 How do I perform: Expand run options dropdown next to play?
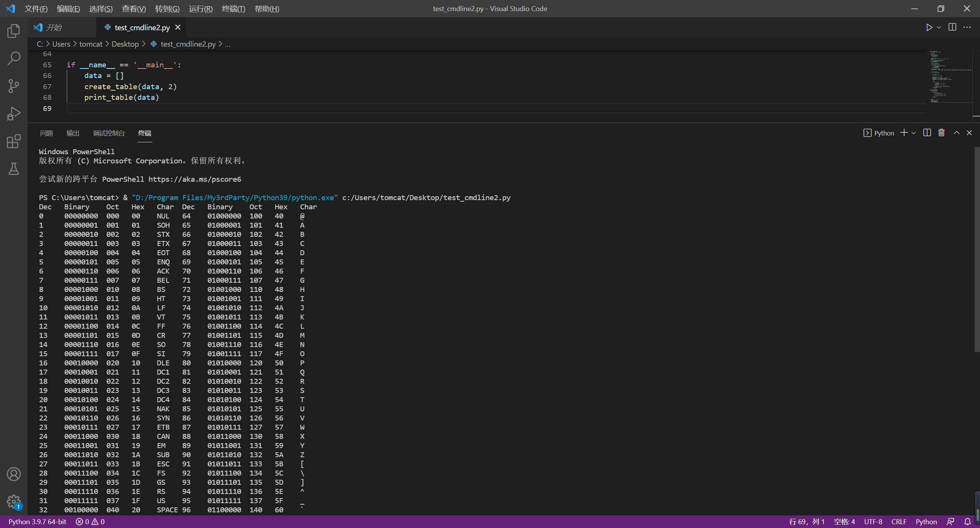[939, 27]
